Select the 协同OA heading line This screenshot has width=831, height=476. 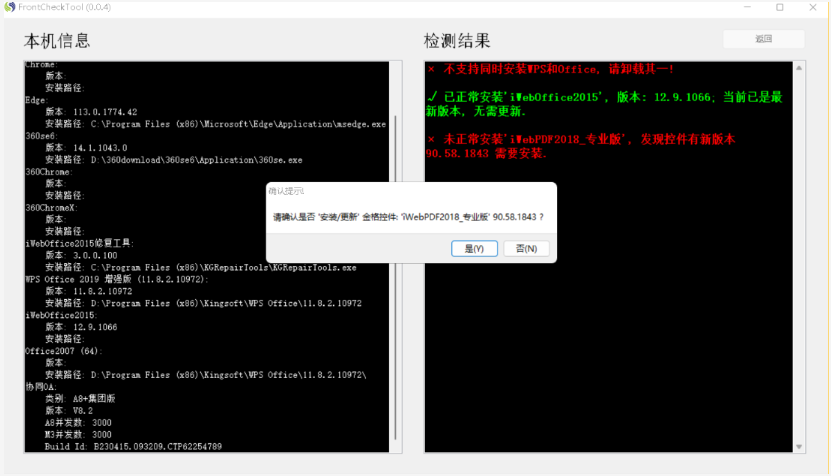tap(41, 387)
